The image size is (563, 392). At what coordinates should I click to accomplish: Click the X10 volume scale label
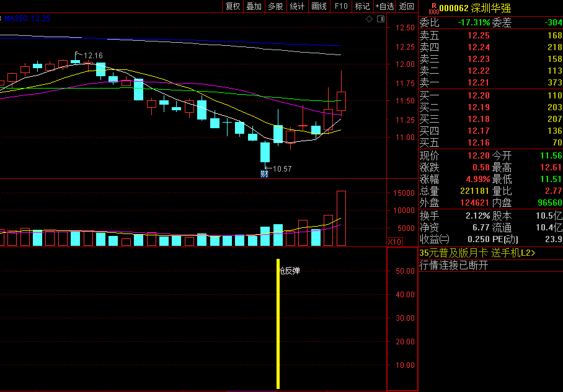(x=394, y=242)
